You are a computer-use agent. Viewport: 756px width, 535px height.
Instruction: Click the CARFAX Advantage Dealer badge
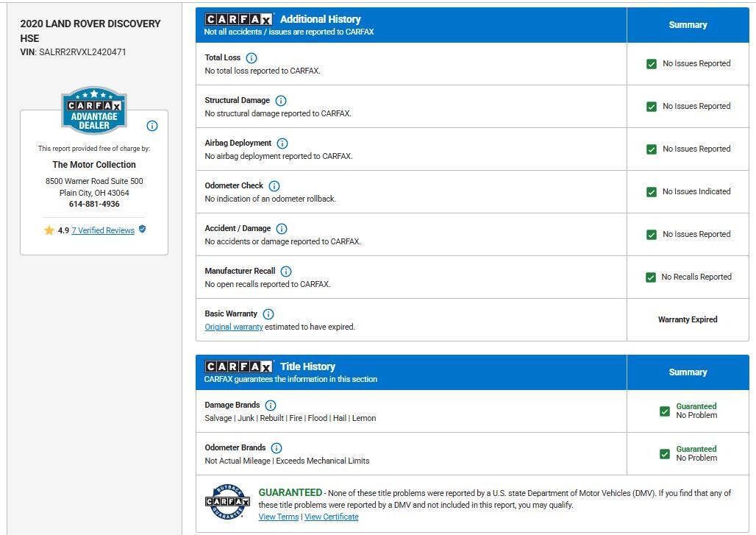pyautogui.click(x=94, y=110)
